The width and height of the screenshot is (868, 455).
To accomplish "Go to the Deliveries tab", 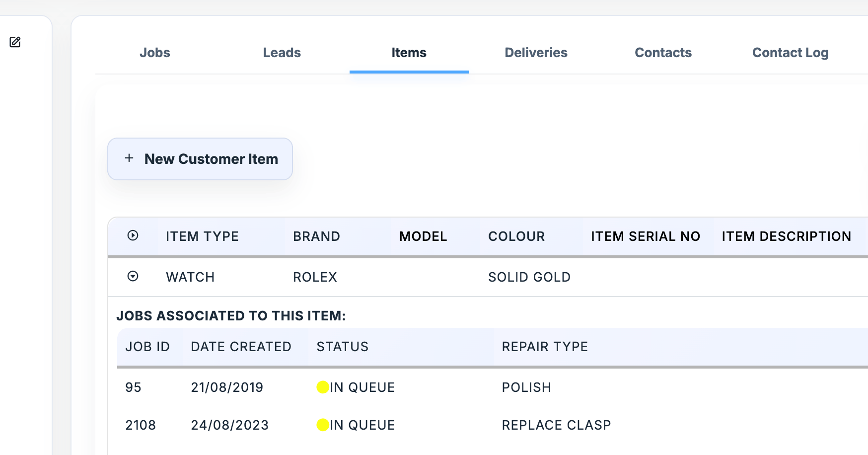I will coord(536,53).
